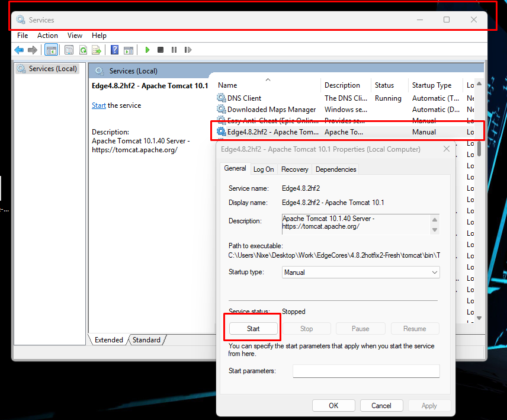This screenshot has height=420, width=507.
Task: Click the Refresh toolbar icon
Action: [x=83, y=50]
